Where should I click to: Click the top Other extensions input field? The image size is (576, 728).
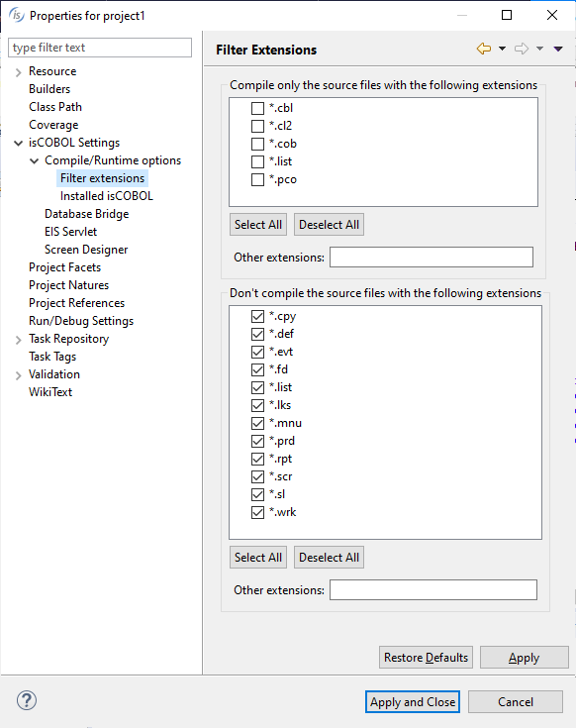tap(432, 258)
